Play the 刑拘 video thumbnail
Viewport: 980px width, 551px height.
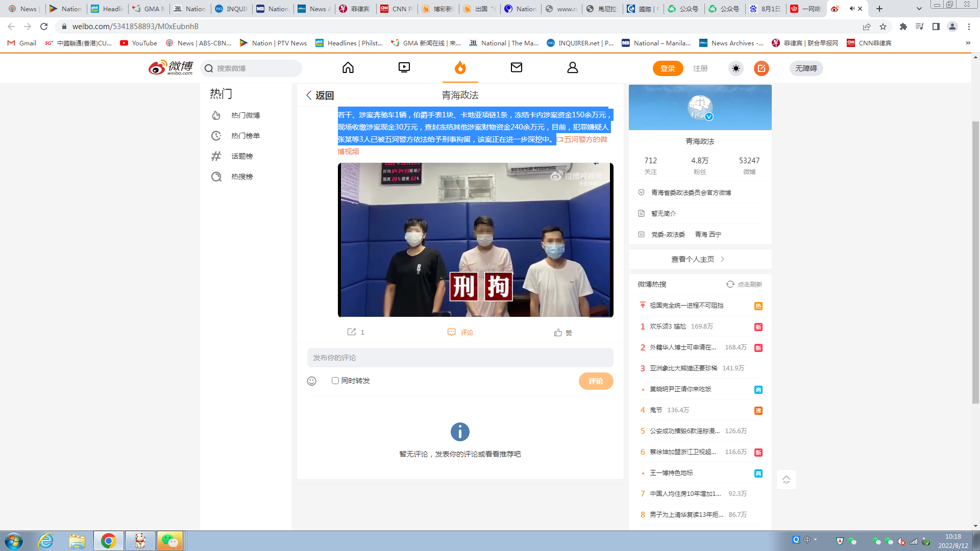[x=476, y=240]
